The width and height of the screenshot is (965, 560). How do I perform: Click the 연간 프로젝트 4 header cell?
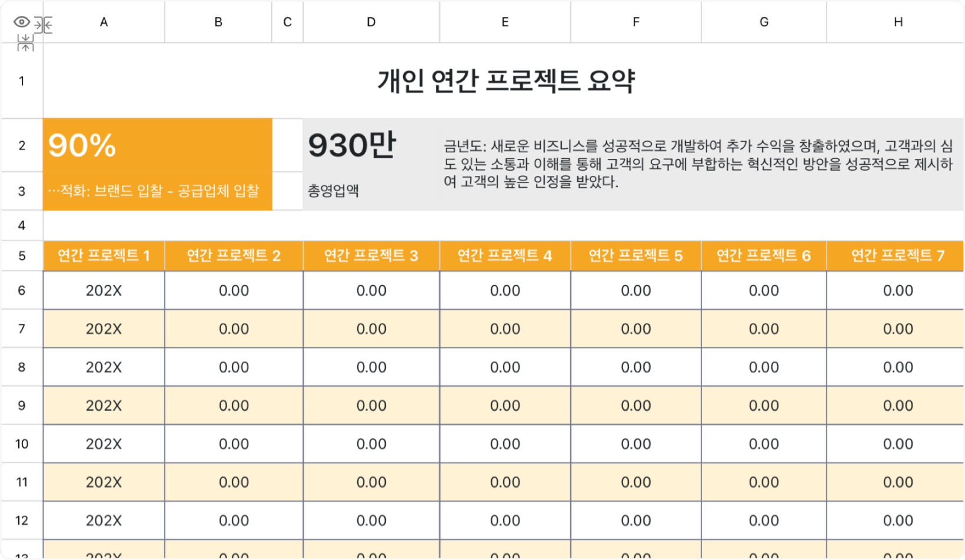[505, 256]
